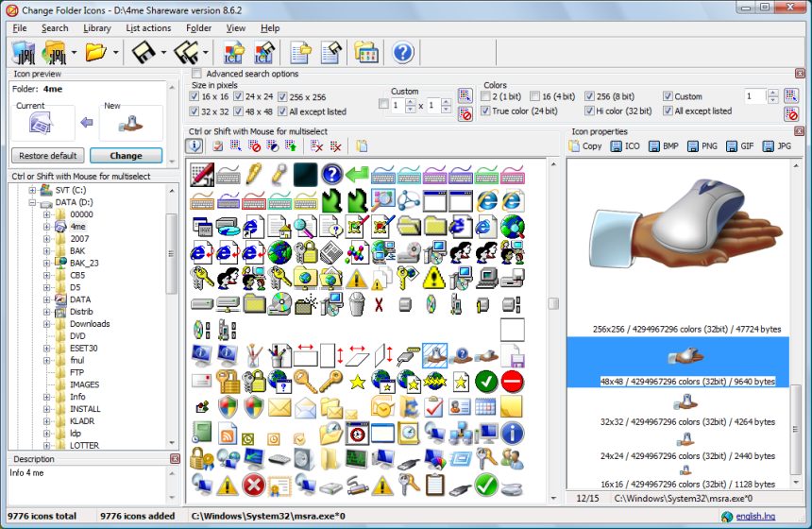Image resolution: width=812 pixels, height=529 pixels.
Task: Open dropdown arrow next to first floppy icon
Action: point(163,53)
